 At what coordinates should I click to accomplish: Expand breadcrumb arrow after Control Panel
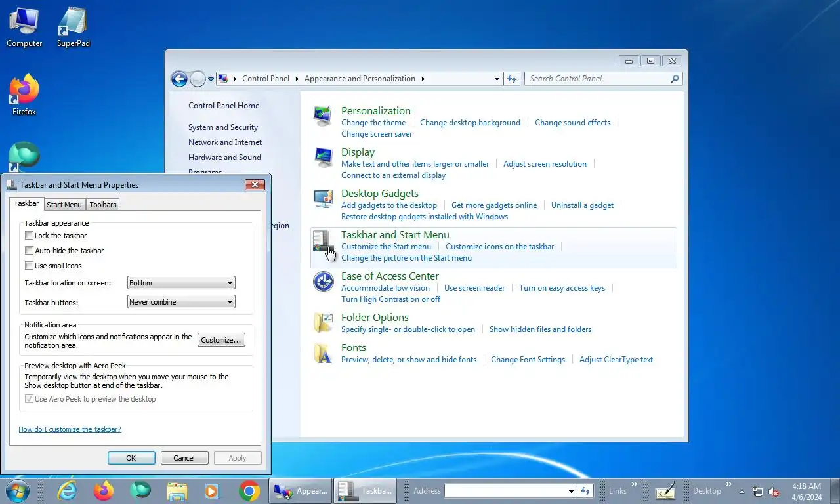click(297, 79)
